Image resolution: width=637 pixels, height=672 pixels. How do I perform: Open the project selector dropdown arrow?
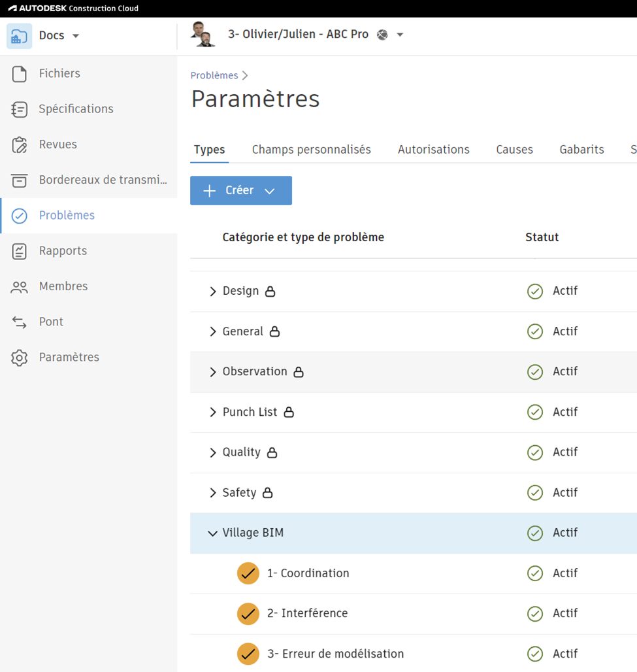pyautogui.click(x=400, y=35)
